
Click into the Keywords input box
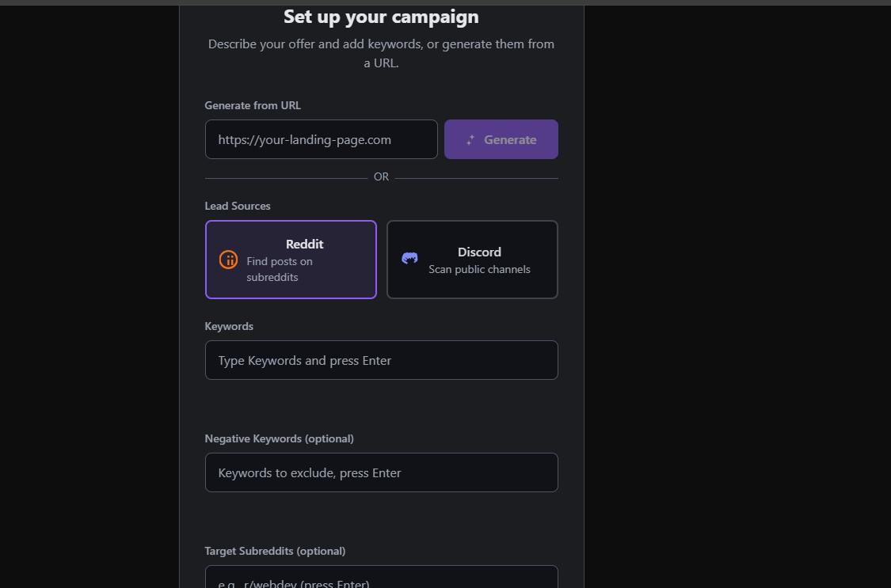tap(381, 360)
